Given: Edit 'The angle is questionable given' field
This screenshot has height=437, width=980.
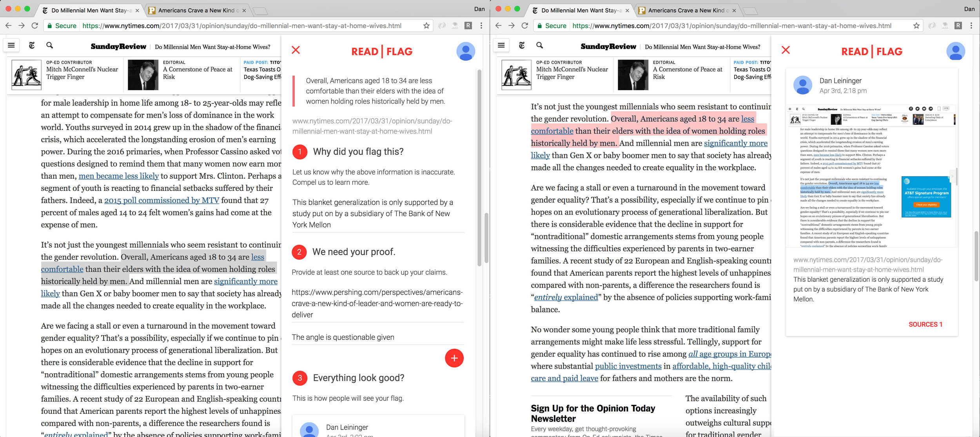Looking at the screenshot, I should pyautogui.click(x=377, y=337).
